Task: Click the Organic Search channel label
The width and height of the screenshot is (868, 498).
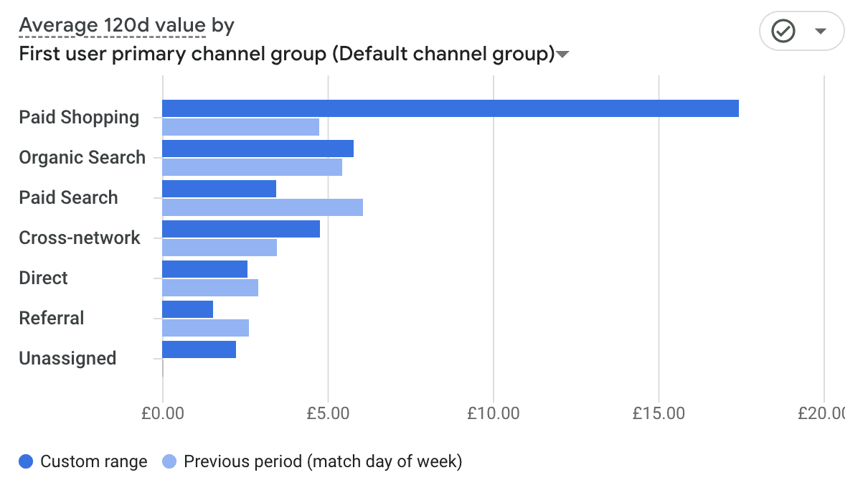Action: [82, 158]
